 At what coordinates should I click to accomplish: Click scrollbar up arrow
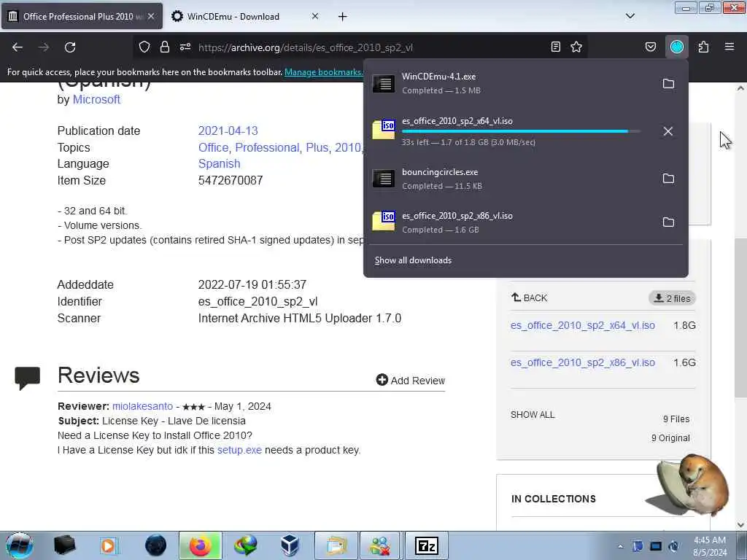pyautogui.click(x=741, y=88)
